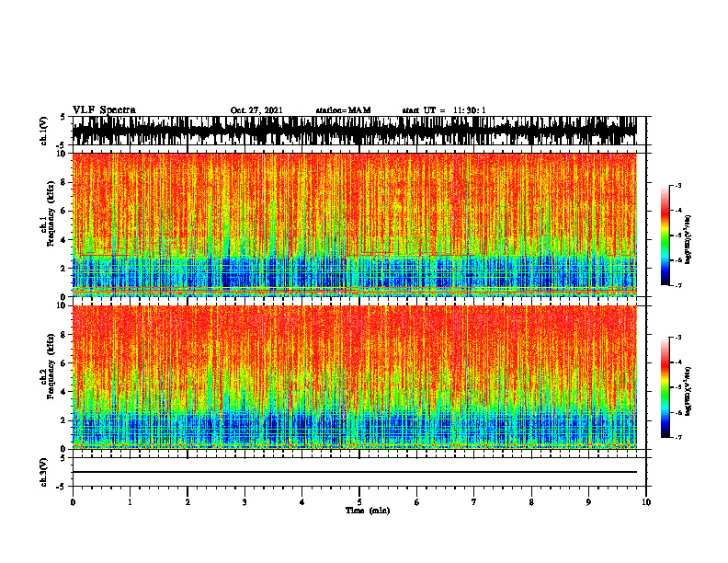Click the ch.2 frequency tick label "6"
Screen dimensions: 728x563
point(64,363)
